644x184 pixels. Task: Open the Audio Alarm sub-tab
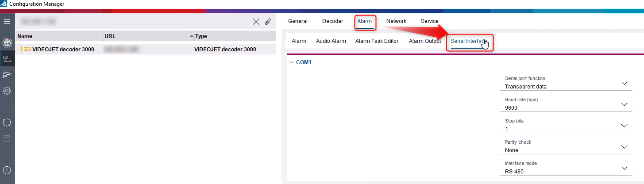pos(331,41)
